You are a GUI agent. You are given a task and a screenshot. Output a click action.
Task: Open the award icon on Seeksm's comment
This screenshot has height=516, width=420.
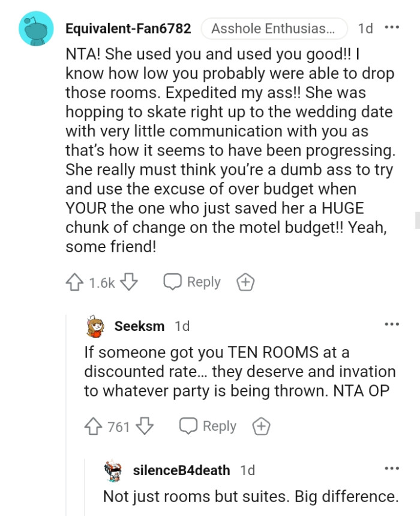[x=261, y=426]
